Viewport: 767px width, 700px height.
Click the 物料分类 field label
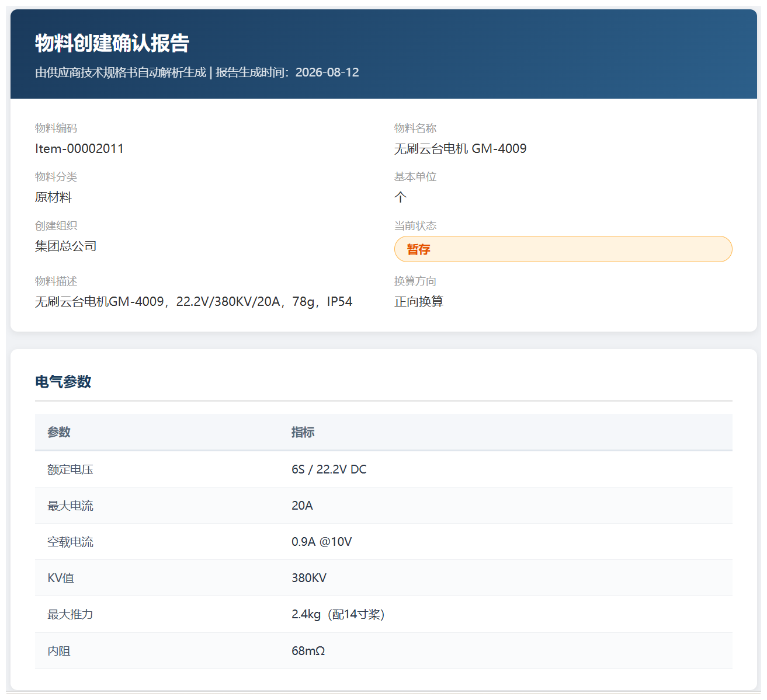point(56,177)
